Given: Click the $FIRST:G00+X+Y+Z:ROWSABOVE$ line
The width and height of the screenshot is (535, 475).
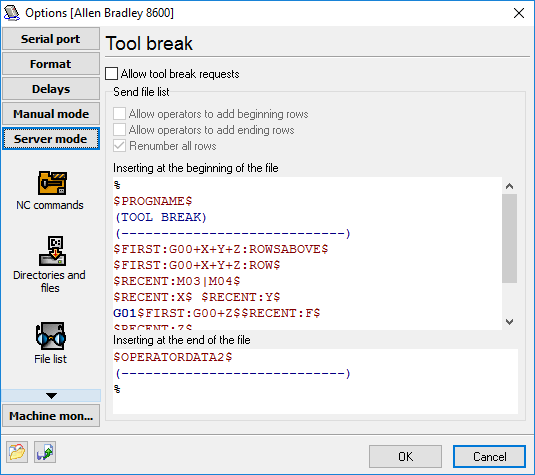Looking at the screenshot, I should 221,249.
